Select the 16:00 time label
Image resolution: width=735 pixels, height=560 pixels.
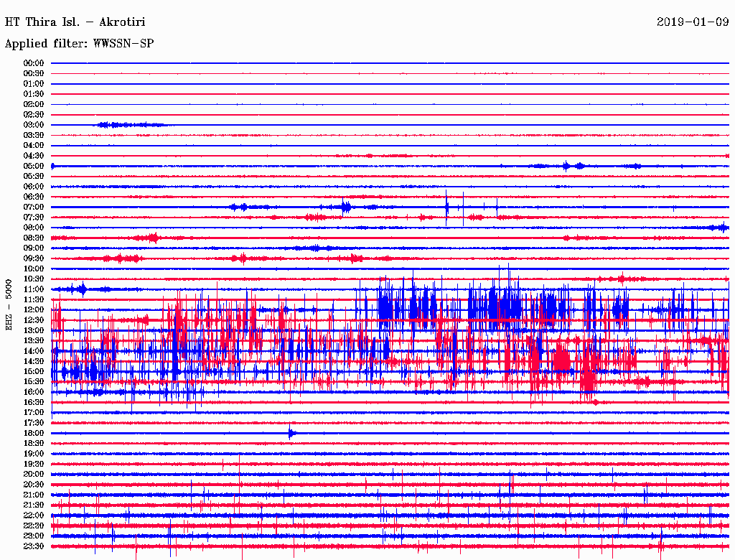point(33,392)
